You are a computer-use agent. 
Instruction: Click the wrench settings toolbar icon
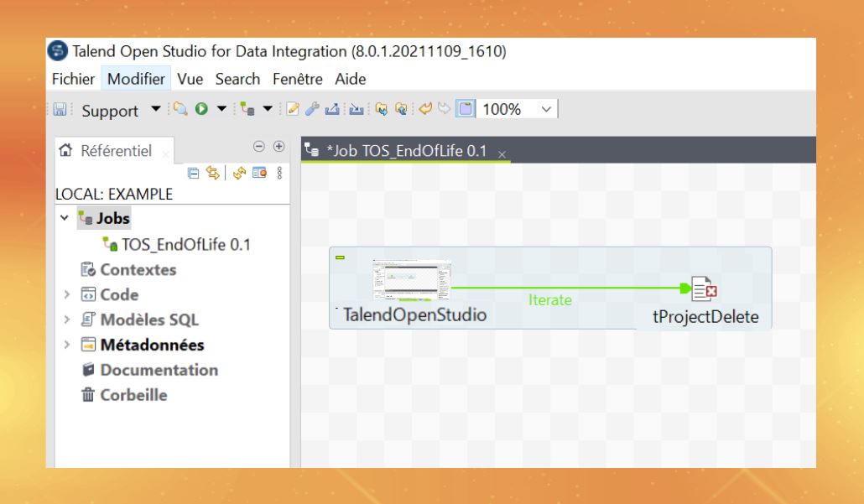311,110
